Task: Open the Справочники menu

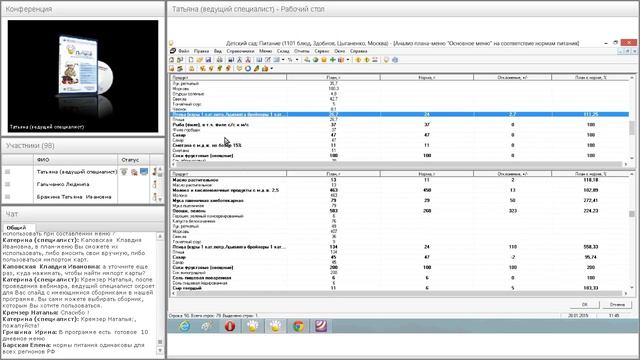Action: [x=240, y=51]
